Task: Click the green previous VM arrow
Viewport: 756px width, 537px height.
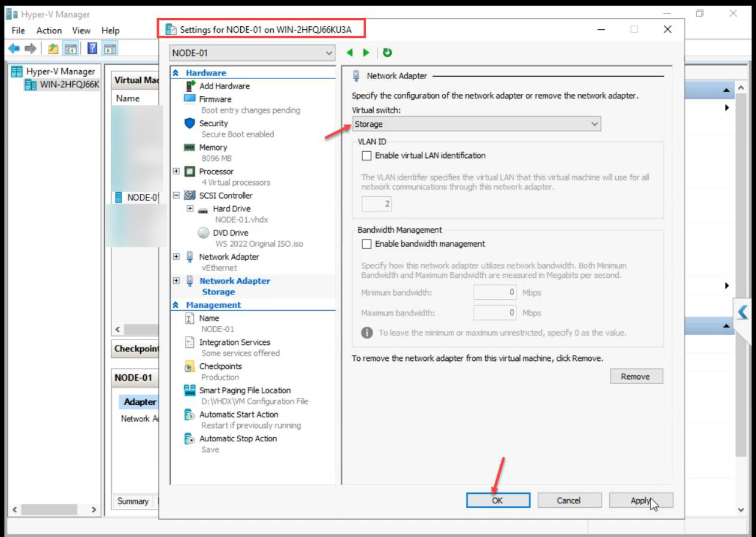Action: [x=350, y=53]
